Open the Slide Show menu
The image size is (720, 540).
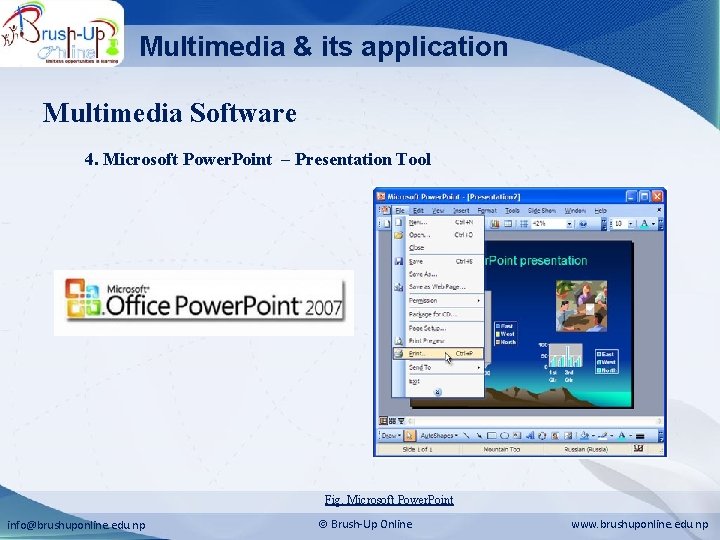click(x=542, y=210)
